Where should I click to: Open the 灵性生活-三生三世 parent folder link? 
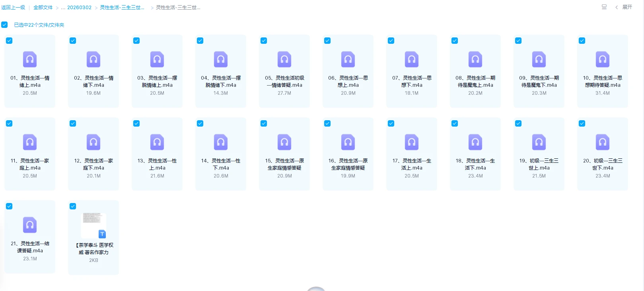coord(122,8)
